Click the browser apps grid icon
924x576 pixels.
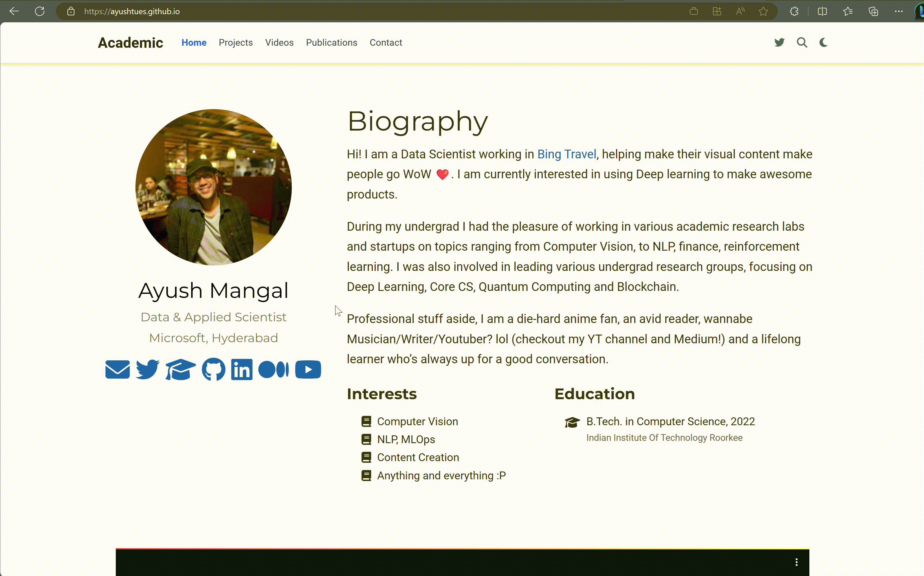pyautogui.click(x=717, y=11)
